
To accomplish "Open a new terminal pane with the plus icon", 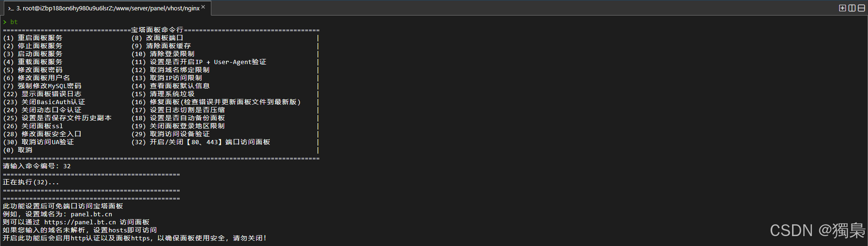I will [x=843, y=8].
